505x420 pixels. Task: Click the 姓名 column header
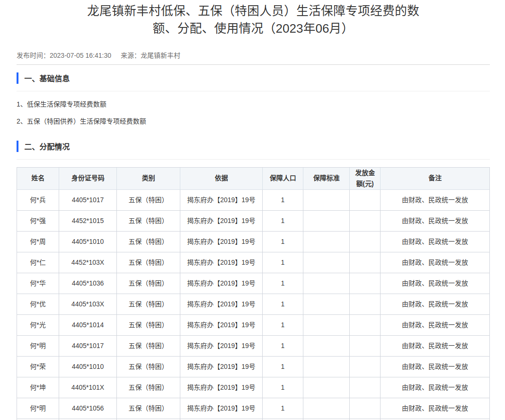(38, 178)
